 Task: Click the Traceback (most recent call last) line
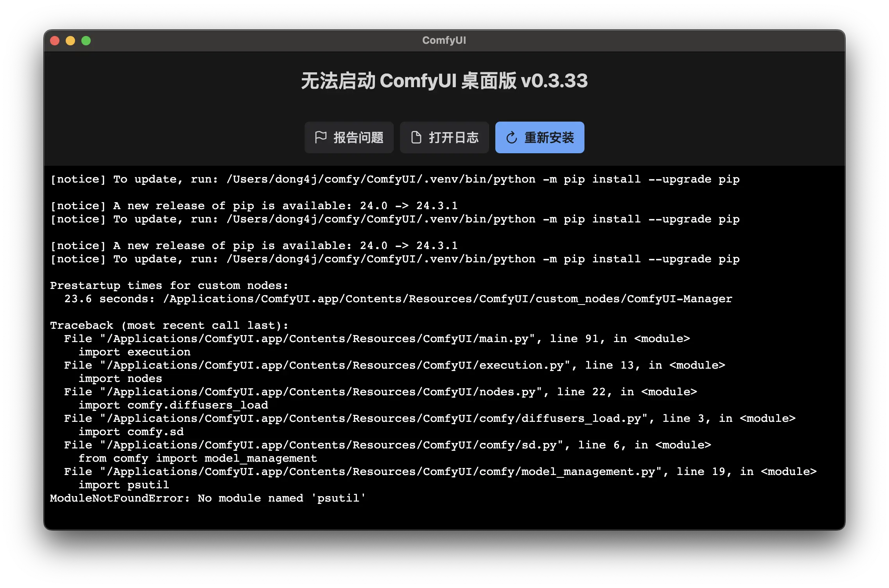[x=169, y=325]
